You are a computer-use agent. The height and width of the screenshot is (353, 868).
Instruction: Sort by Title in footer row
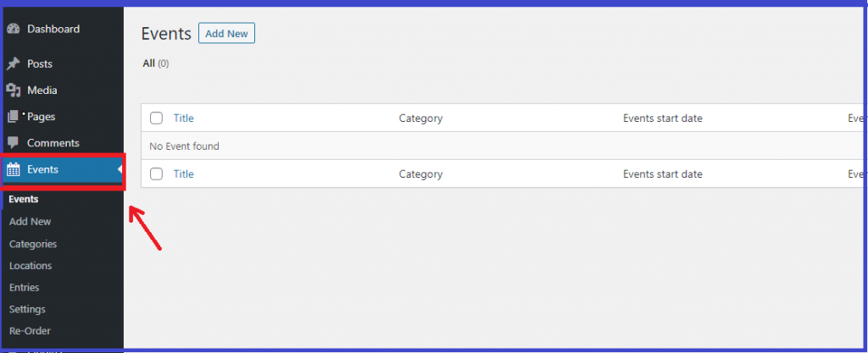point(184,174)
